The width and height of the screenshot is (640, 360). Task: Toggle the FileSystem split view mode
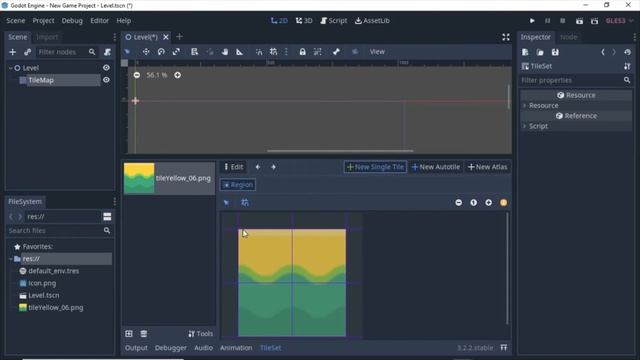(107, 217)
